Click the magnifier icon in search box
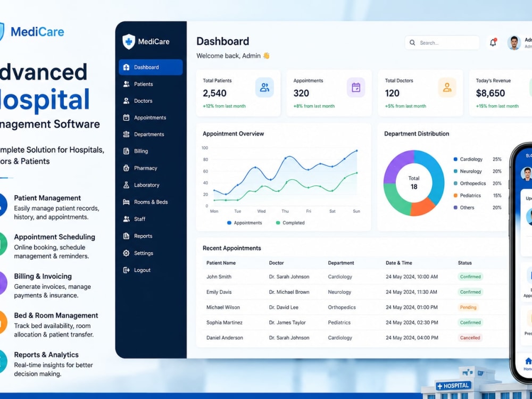 (412, 43)
